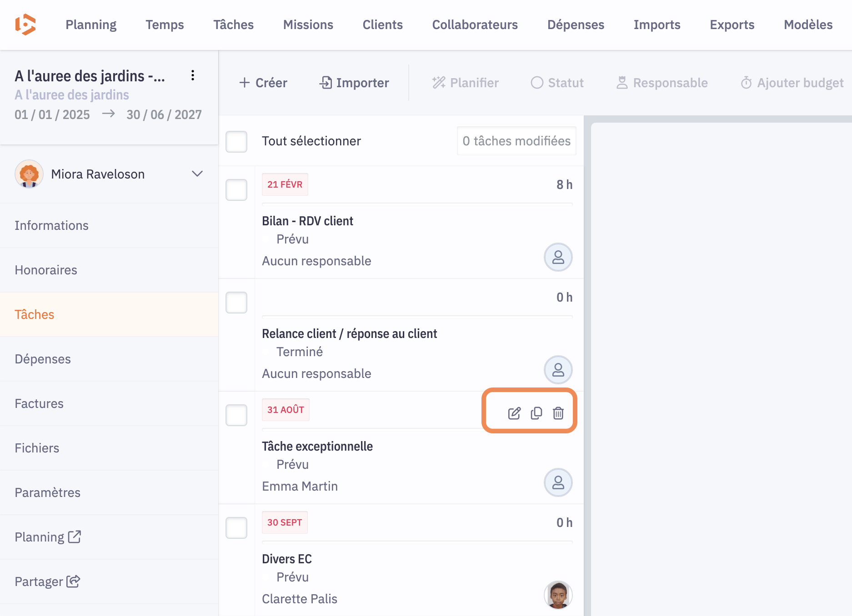
Task: Open the Honoraires sidebar section
Action: coord(46,270)
